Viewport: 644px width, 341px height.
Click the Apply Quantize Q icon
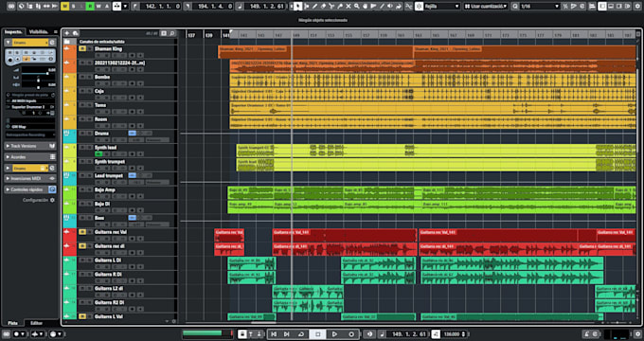click(514, 7)
